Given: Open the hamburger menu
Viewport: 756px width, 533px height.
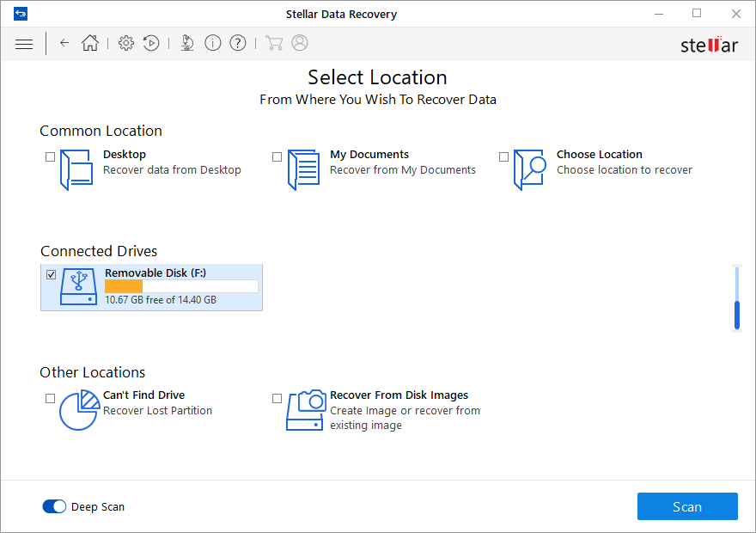Looking at the screenshot, I should click(x=24, y=44).
